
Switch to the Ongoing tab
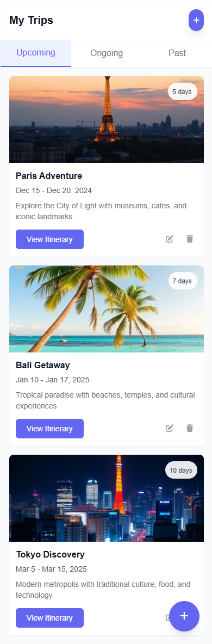tap(107, 53)
